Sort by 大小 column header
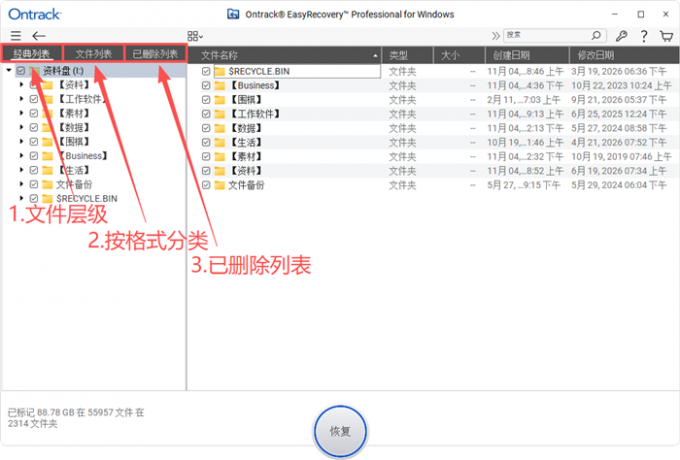680x460 pixels. pyautogui.click(x=459, y=55)
